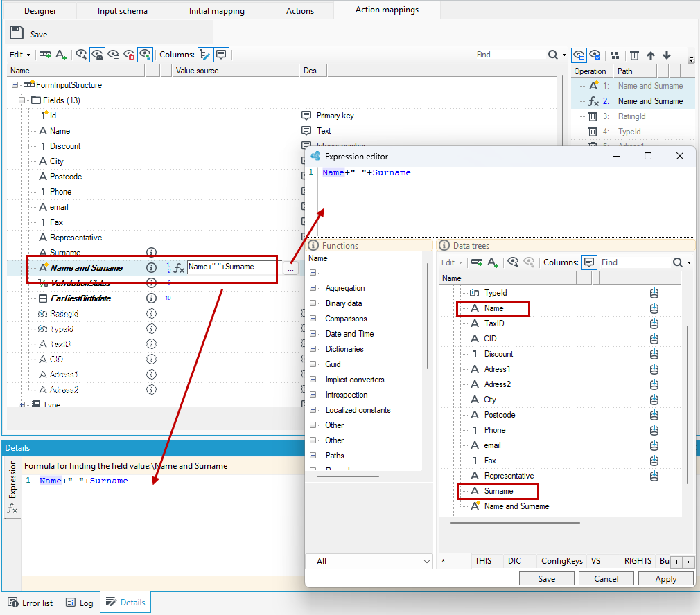The image size is (700, 615).
Task: Click the search magnifier in main toolbar
Action: click(x=552, y=55)
